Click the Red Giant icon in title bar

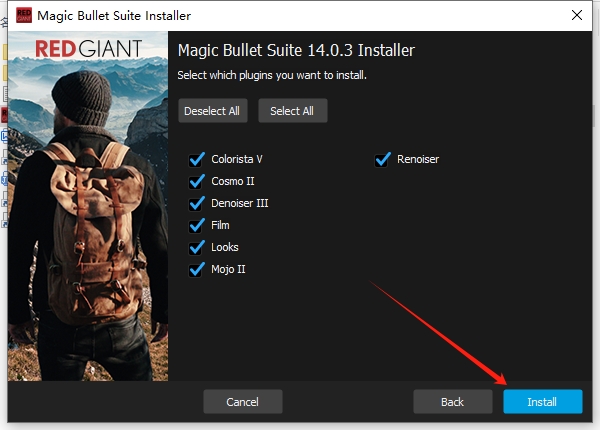pyautogui.click(x=24, y=15)
